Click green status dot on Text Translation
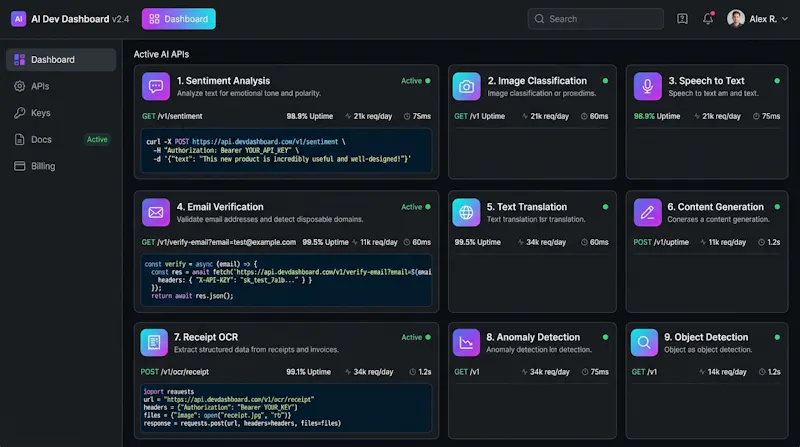Image resolution: width=800 pixels, height=447 pixels. click(x=605, y=207)
